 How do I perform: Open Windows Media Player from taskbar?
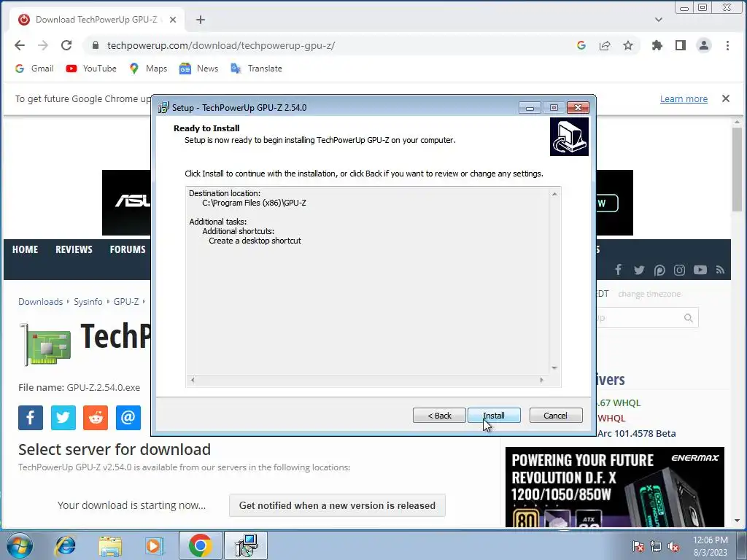(154, 545)
